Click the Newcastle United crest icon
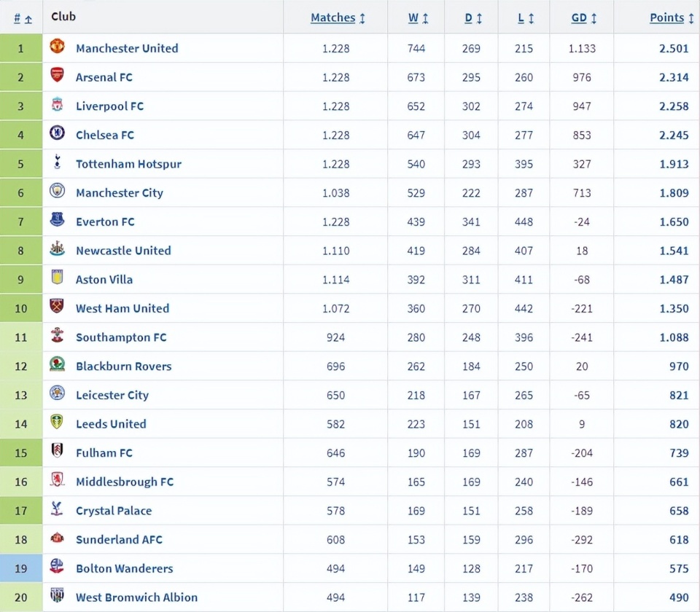 coord(57,249)
